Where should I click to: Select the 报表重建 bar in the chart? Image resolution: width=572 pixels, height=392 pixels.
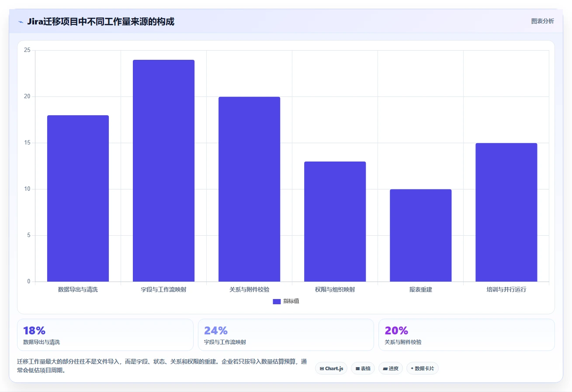coord(420,235)
